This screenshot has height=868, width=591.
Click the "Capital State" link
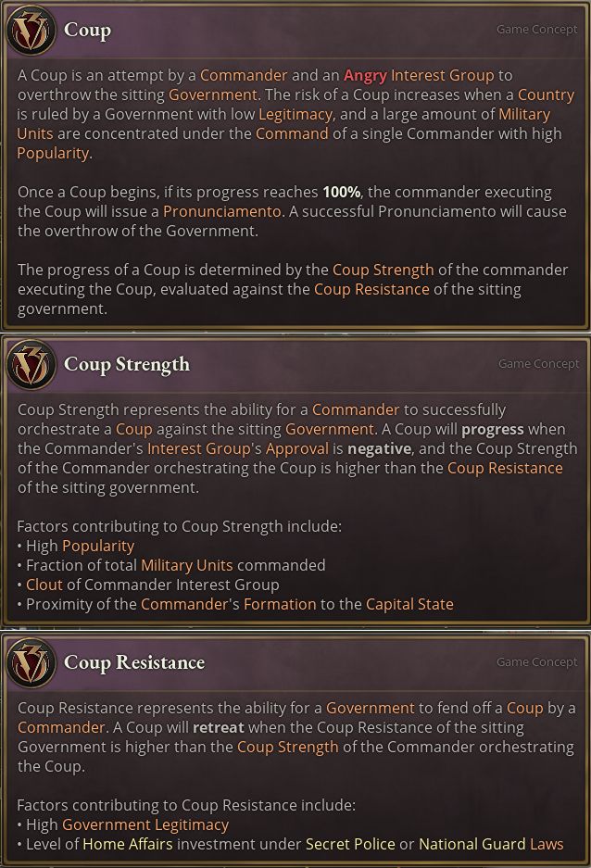click(x=409, y=604)
